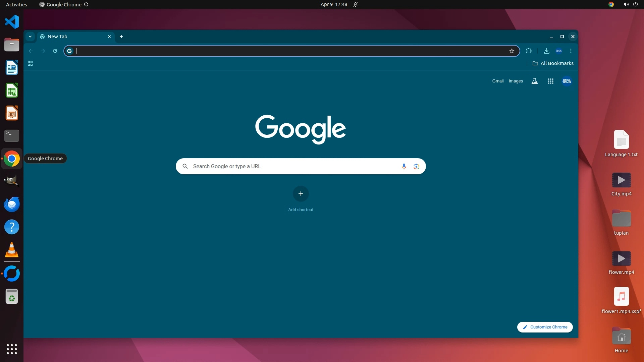Open a new tab with plus button

point(121,37)
